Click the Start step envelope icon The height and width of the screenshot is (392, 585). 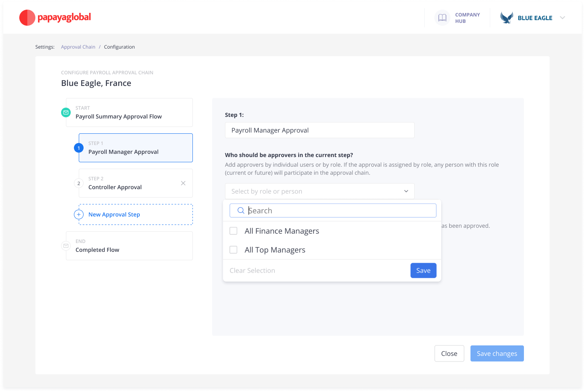[66, 112]
